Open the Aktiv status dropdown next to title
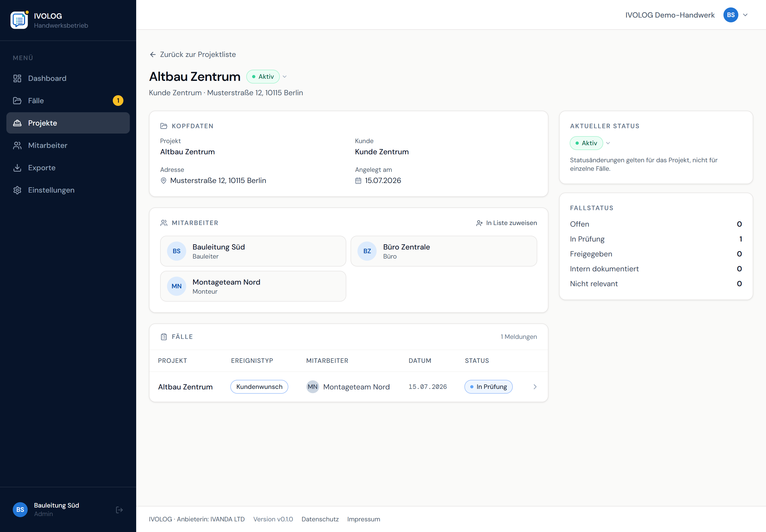The width and height of the screenshot is (766, 532). point(263,77)
